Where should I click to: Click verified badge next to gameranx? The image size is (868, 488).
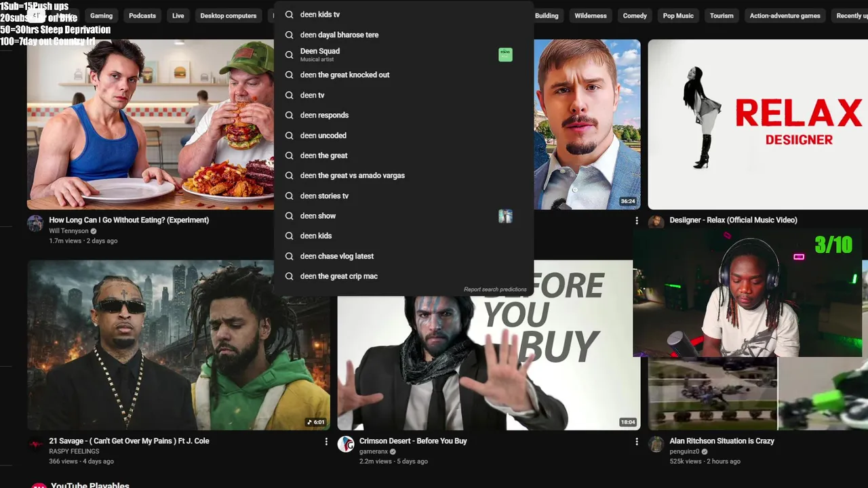tap(393, 451)
